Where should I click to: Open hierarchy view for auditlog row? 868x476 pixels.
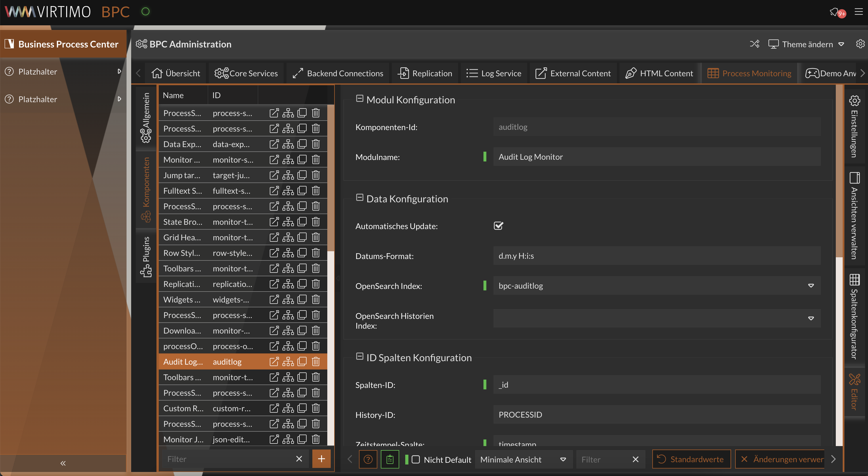click(288, 361)
